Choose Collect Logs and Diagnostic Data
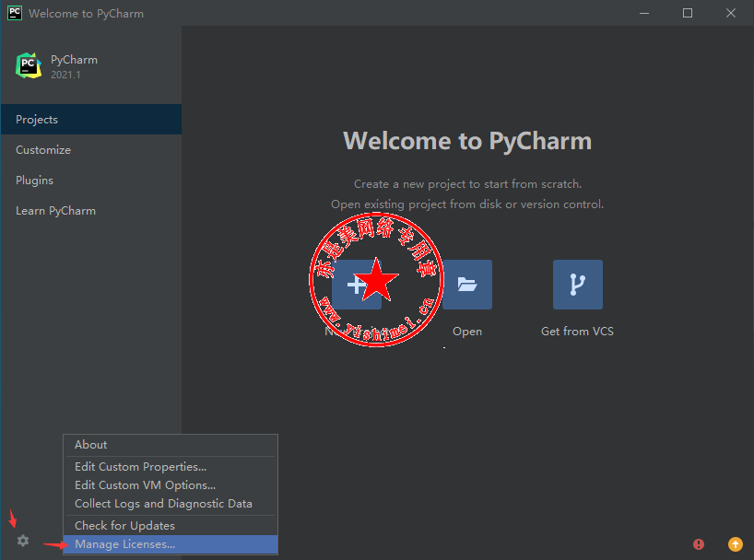Image resolution: width=754 pixels, height=560 pixels. [171, 503]
